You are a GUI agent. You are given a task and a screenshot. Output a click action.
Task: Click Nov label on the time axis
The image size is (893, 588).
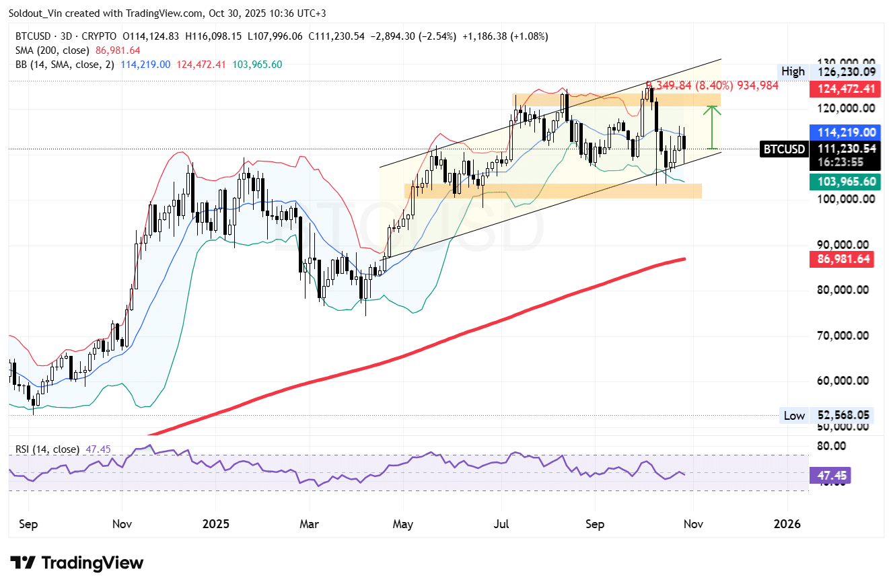[693, 523]
